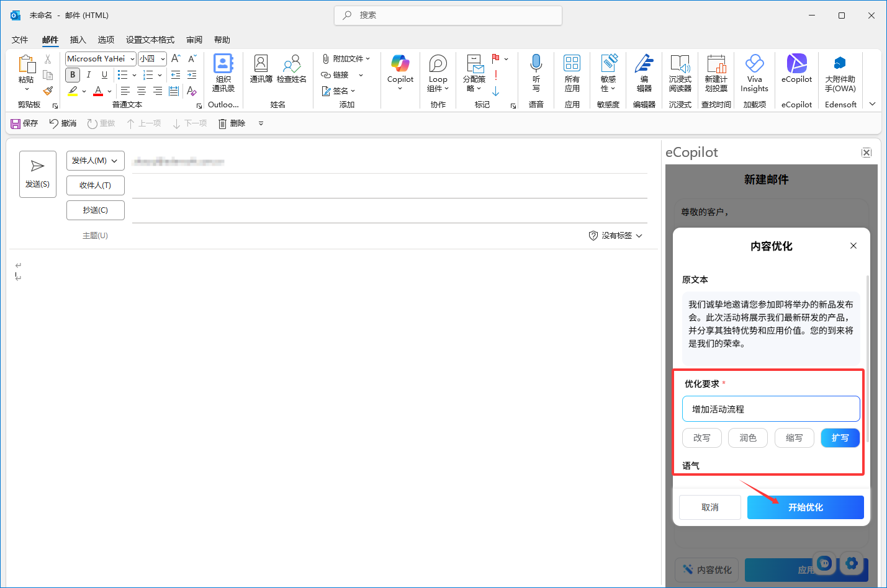The width and height of the screenshot is (887, 588).
Task: Click the Check Names icon
Action: (x=291, y=69)
